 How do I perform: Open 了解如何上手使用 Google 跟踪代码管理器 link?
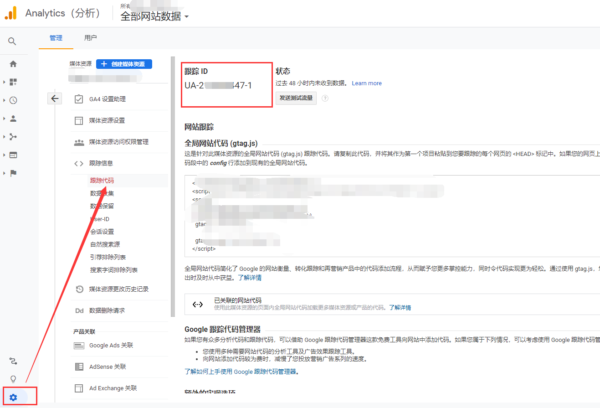[x=241, y=372]
